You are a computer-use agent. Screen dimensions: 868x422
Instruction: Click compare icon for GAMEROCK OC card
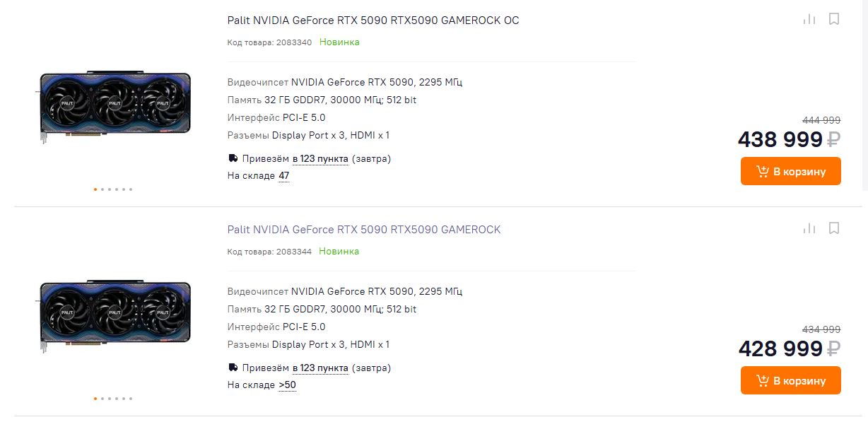(x=809, y=19)
